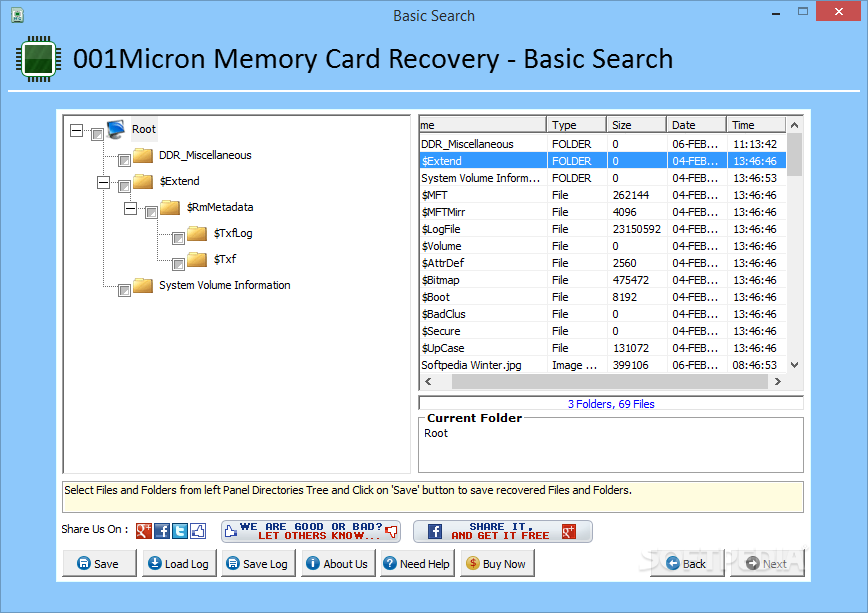Click the '3 Folders, 69 Files' status text
This screenshot has height=613, width=868.
pyautogui.click(x=611, y=404)
